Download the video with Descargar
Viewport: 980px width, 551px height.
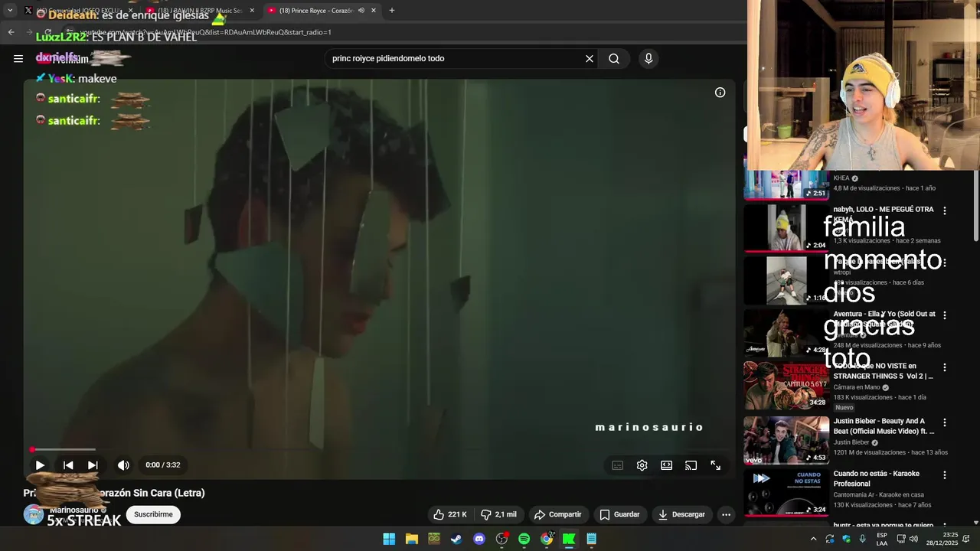point(681,514)
